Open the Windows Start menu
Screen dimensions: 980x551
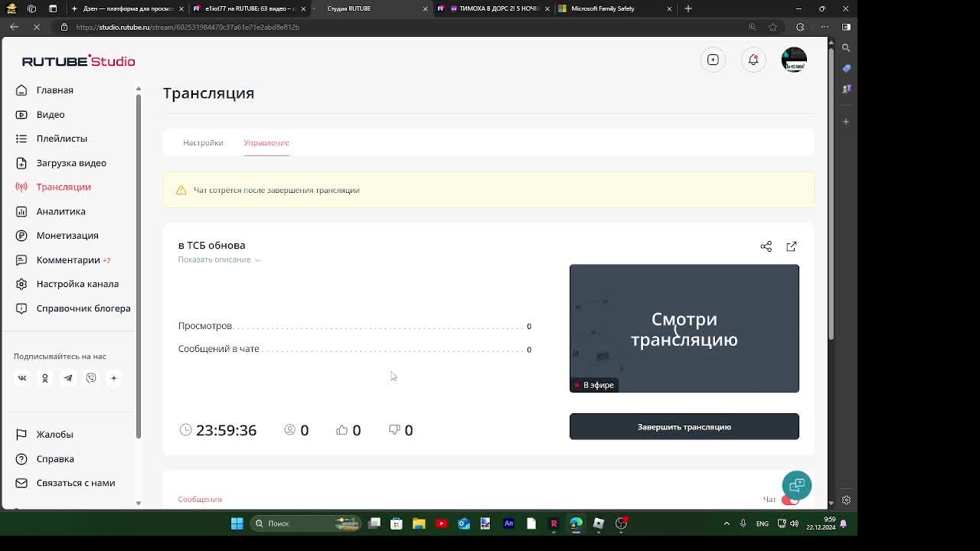(x=237, y=523)
